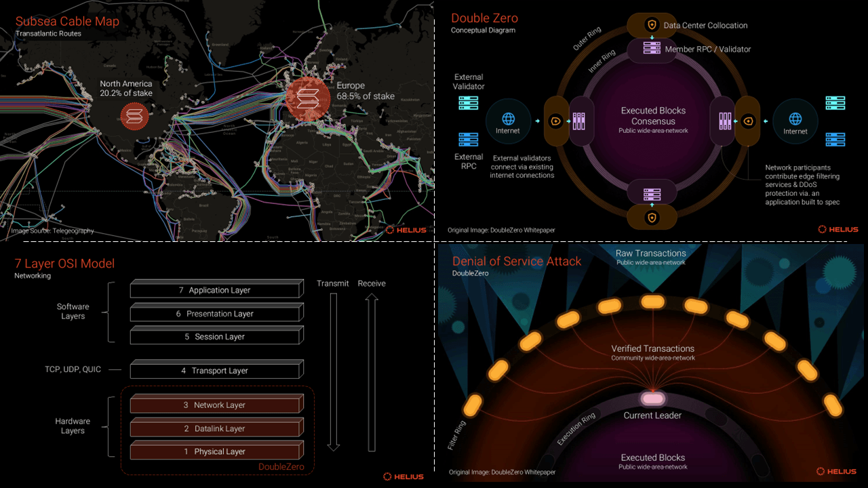Viewport: 868px width, 488px height.
Task: Click the shield icon at bottom of outer ring
Action: (652, 218)
